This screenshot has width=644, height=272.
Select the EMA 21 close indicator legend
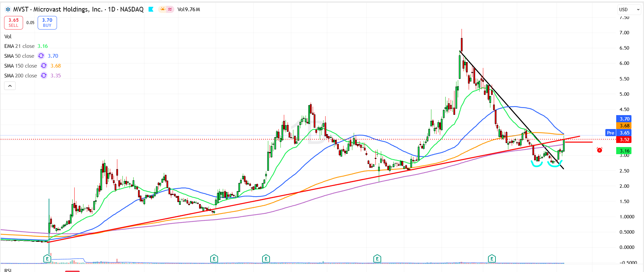pos(19,46)
